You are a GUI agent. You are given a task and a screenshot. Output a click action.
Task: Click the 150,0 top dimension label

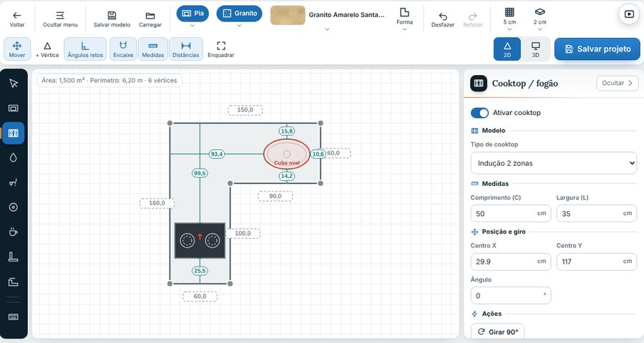pos(245,110)
